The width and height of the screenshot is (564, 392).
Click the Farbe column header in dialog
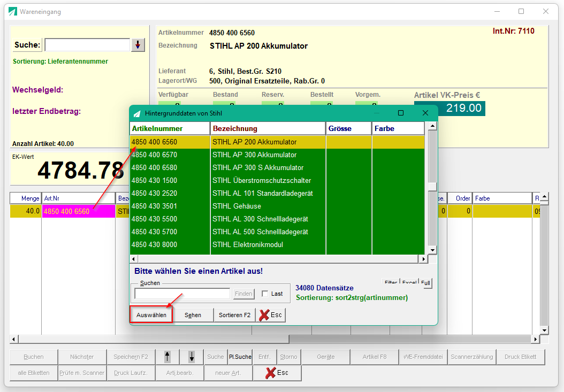pyautogui.click(x=398, y=128)
